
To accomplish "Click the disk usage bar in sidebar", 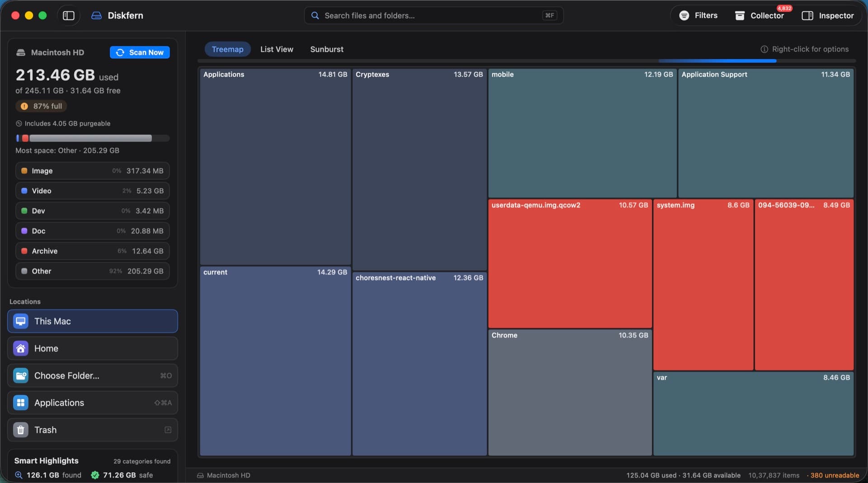I will click(x=93, y=138).
